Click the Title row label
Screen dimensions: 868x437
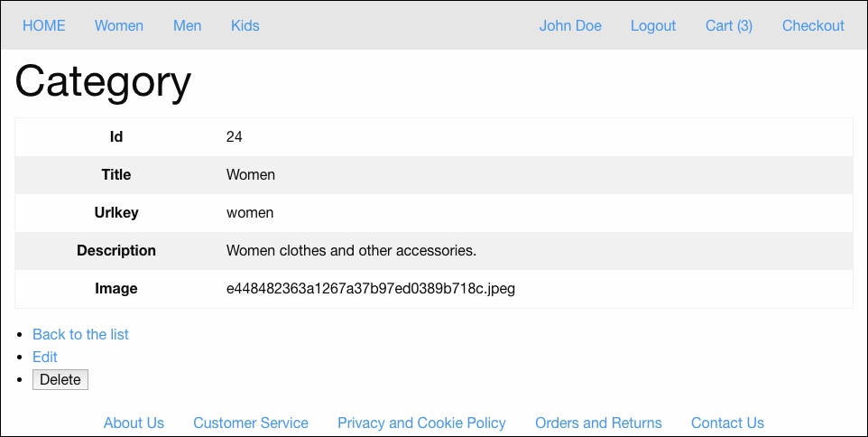[116, 175]
